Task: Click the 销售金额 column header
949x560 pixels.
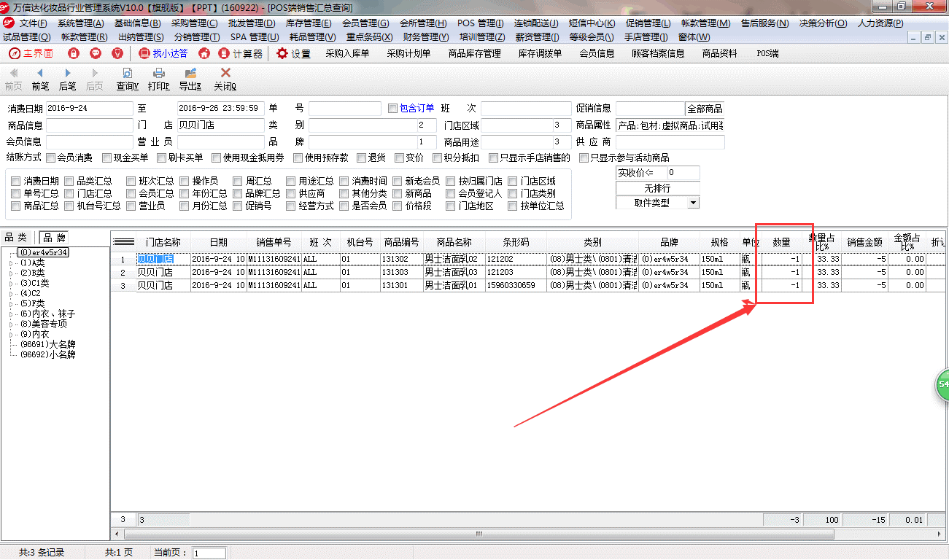Action: (864, 242)
